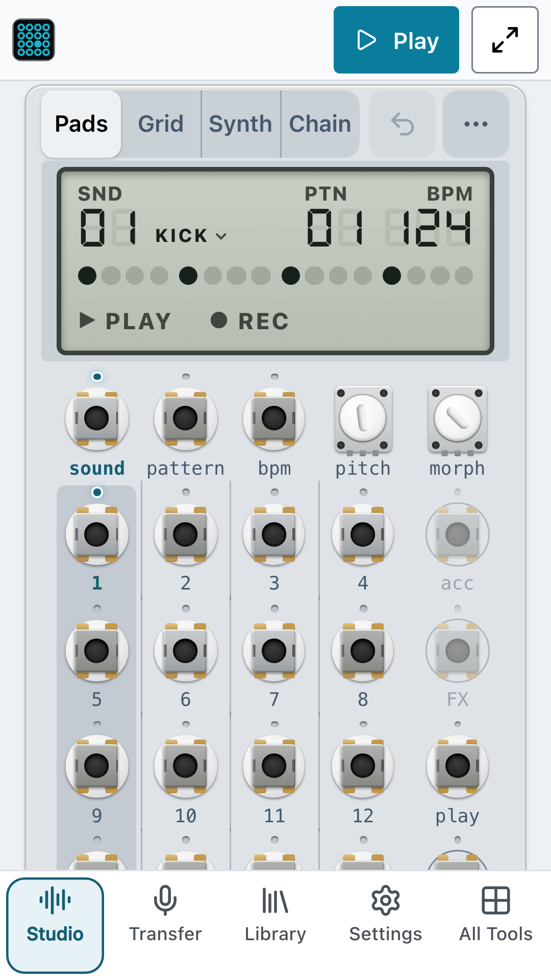The width and height of the screenshot is (551, 980).
Task: Tap pad button 1
Action: coord(97,534)
